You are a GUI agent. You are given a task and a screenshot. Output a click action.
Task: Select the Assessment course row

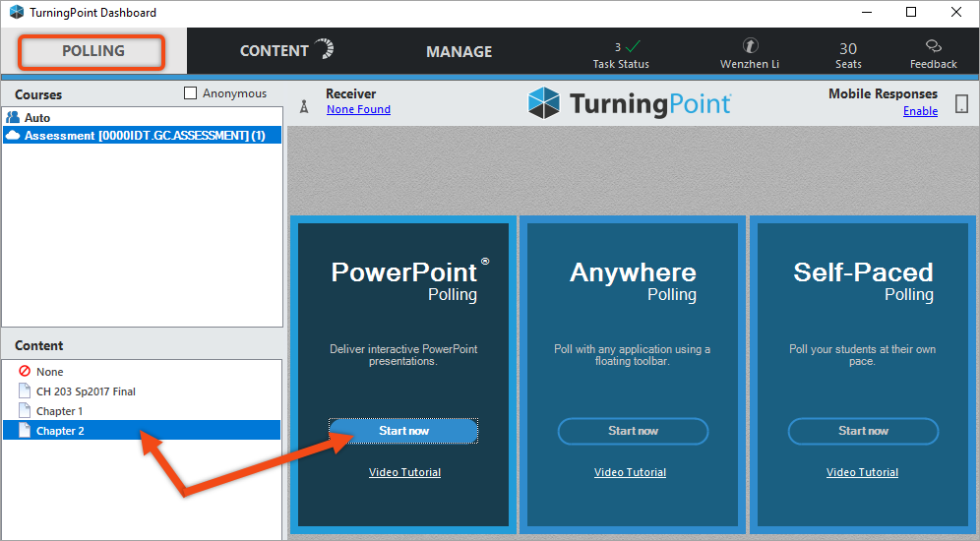point(143,135)
